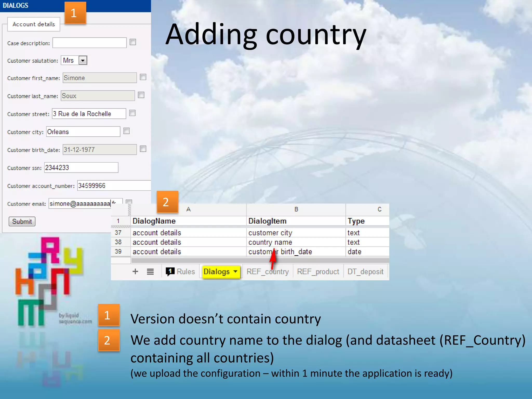Click the Rules tab comment icon

(170, 271)
